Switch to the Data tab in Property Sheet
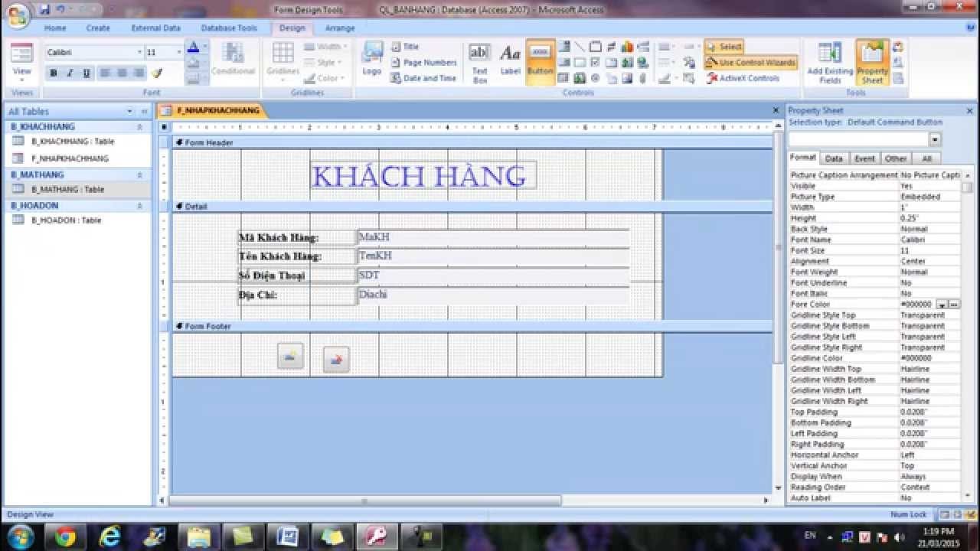The image size is (980, 551). pyautogui.click(x=834, y=158)
